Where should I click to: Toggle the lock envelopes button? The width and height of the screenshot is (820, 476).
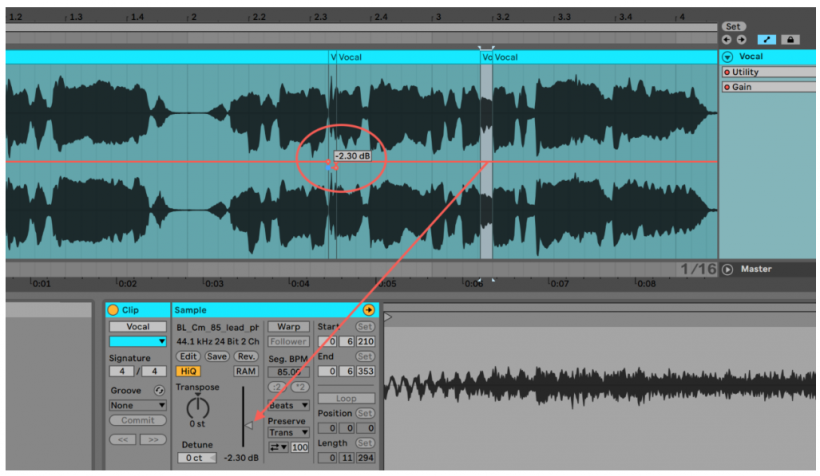(790, 40)
